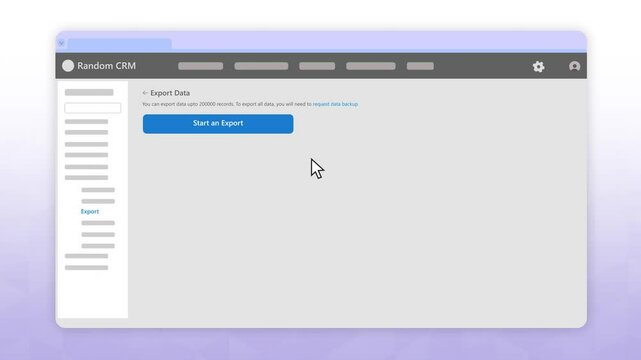Viewport: 641px width, 360px height.
Task: Select Export in the sidebar
Action: tap(90, 212)
